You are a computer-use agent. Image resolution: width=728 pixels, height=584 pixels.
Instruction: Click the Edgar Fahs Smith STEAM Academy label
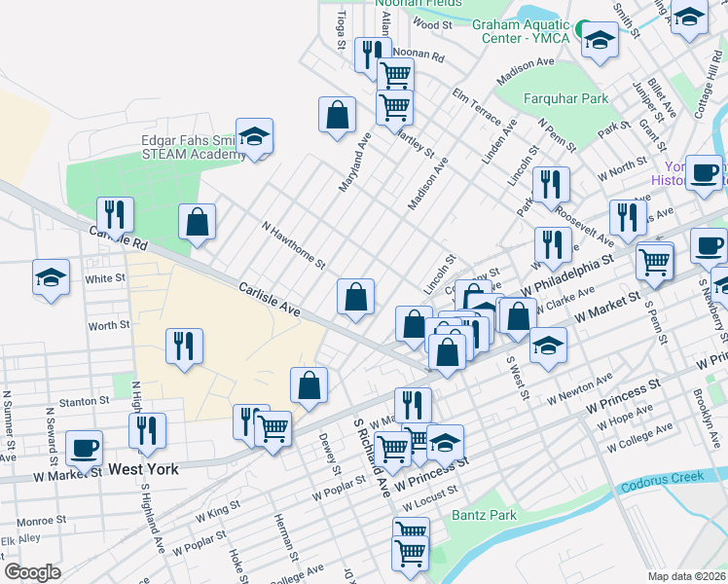(x=194, y=147)
